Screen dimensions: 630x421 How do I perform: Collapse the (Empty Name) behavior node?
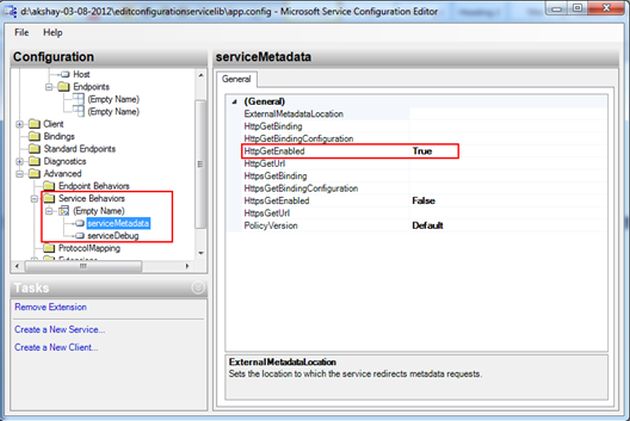pos(49,211)
